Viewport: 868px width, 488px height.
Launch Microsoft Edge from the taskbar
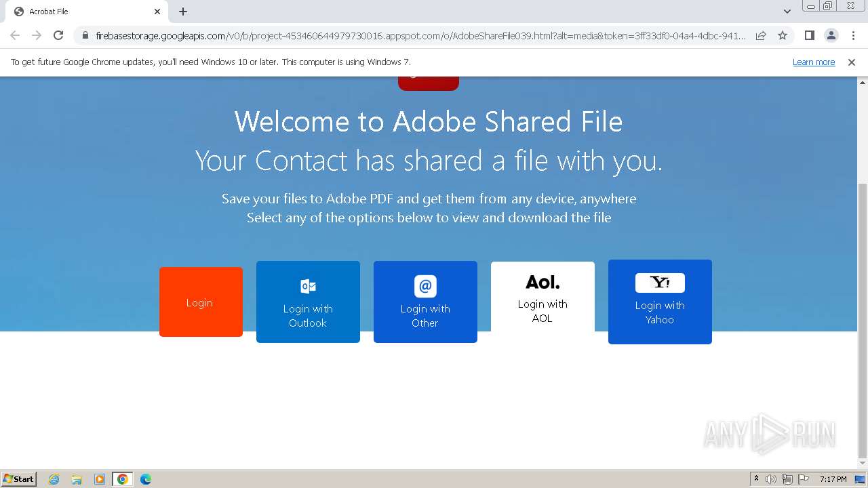146,479
